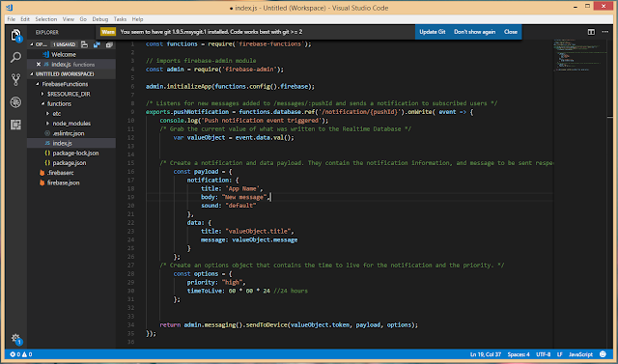The image size is (618, 364).
Task: Collapse the FirebaseFunctions folder
Action: 38,84
